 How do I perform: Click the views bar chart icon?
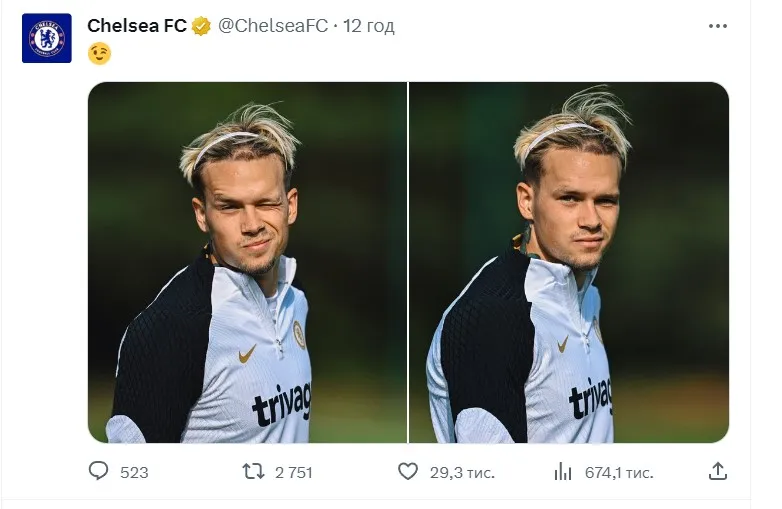point(563,471)
